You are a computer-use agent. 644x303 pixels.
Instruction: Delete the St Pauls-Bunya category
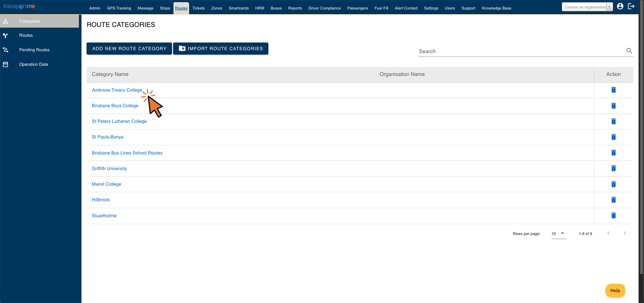tap(613, 137)
